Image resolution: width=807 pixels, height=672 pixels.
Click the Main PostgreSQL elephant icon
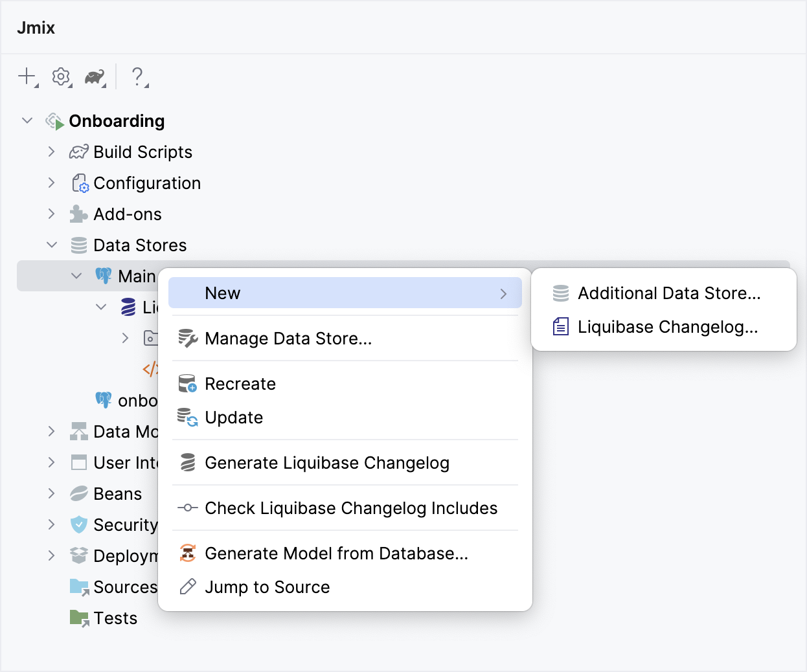click(x=104, y=276)
